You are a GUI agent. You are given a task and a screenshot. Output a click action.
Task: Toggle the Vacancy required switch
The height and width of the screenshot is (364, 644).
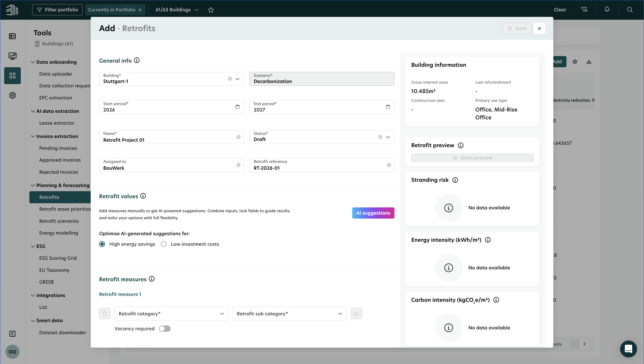click(x=165, y=329)
